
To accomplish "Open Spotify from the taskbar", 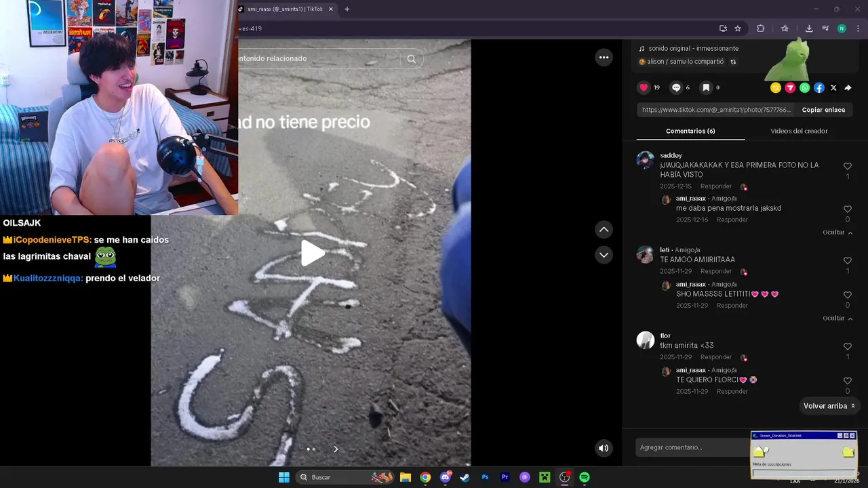I will 585,477.
